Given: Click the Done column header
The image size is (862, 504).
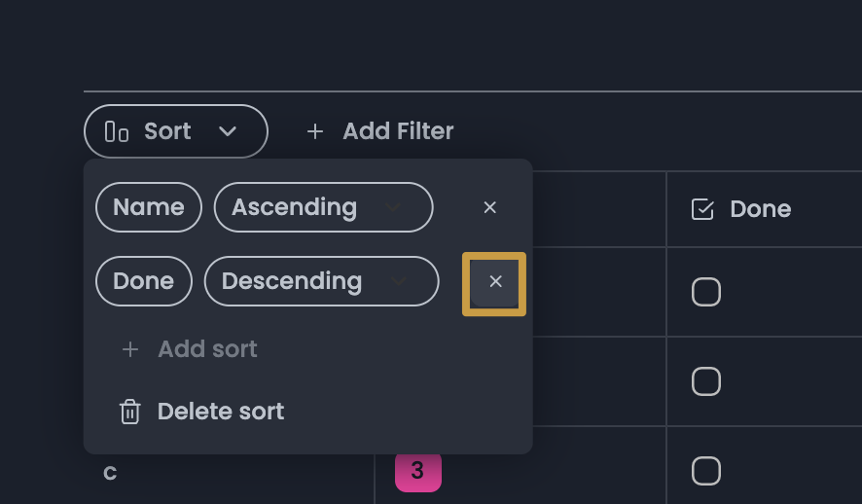Looking at the screenshot, I should click(760, 209).
